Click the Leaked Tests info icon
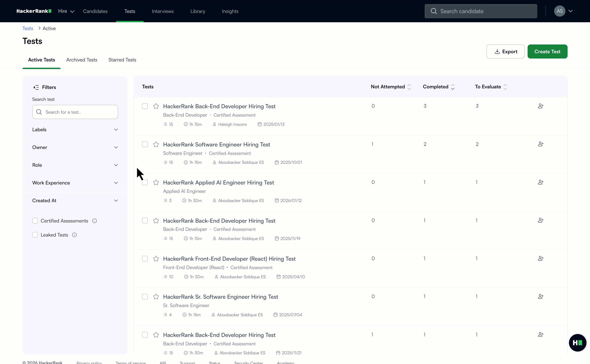This screenshot has width=590, height=364. pos(74,235)
